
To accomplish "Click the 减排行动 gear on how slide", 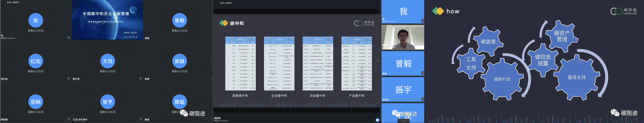I will 502,79.
